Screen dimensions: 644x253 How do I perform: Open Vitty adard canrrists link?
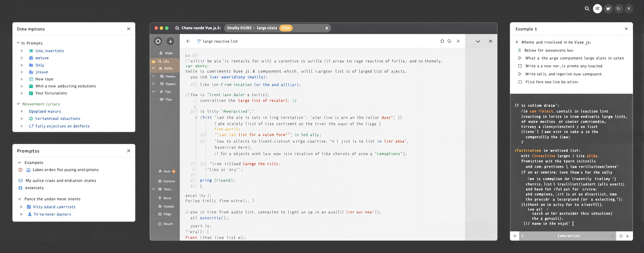click(x=54, y=207)
